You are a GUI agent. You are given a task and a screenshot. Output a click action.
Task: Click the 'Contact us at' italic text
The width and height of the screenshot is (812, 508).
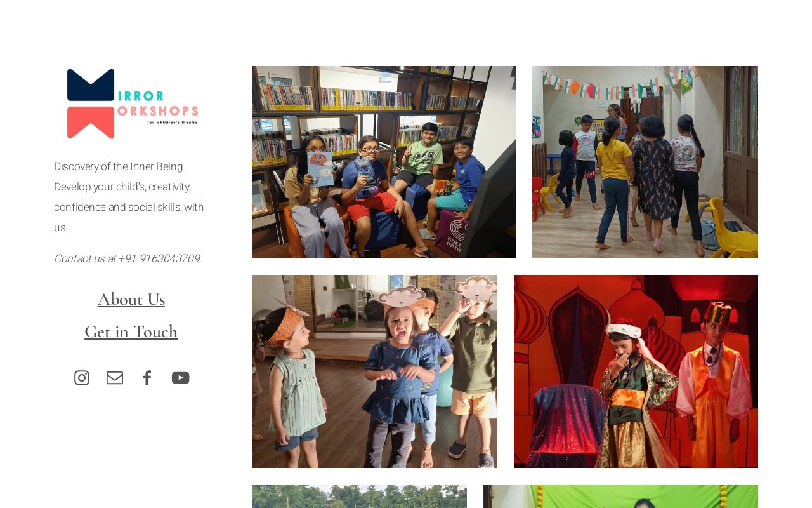coord(85,258)
